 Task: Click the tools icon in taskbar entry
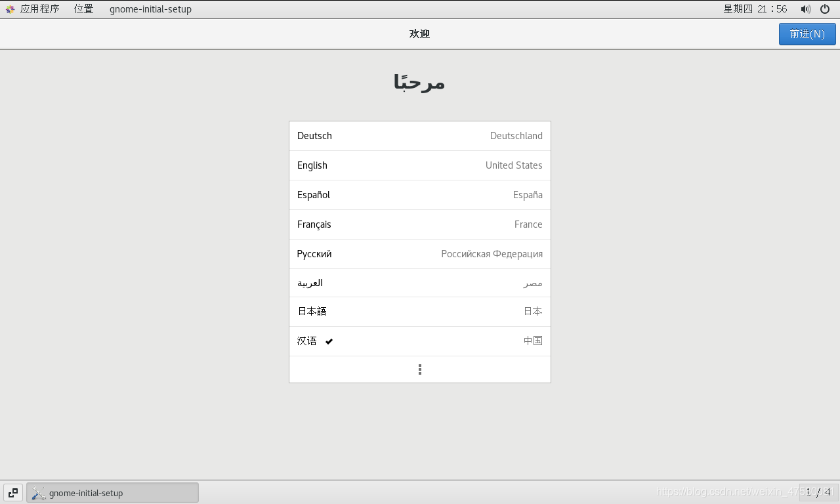pos(39,493)
